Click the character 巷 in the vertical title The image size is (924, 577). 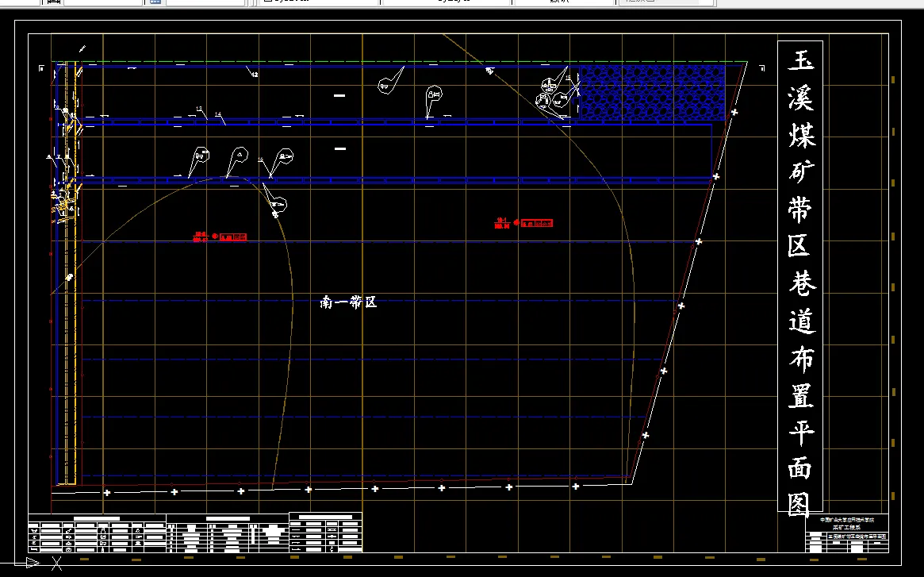point(802,284)
